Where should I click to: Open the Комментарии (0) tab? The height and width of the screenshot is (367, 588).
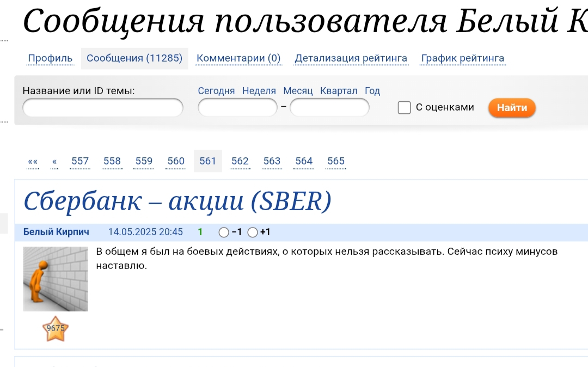(238, 58)
